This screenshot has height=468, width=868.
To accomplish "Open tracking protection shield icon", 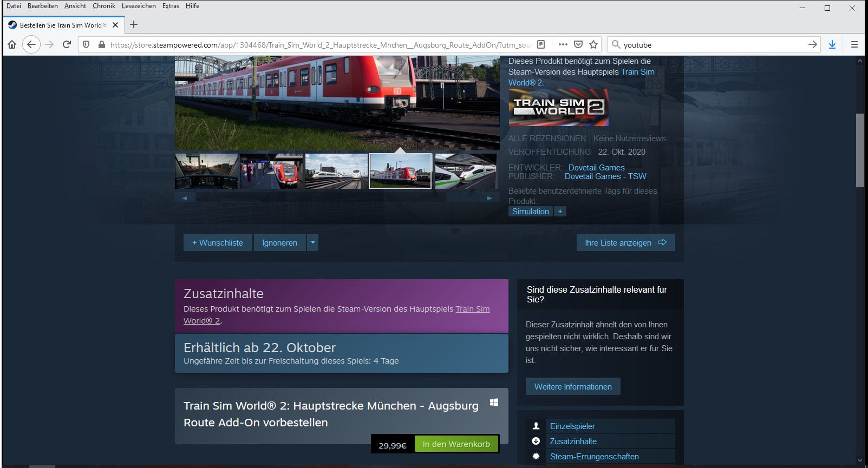I will [86, 44].
